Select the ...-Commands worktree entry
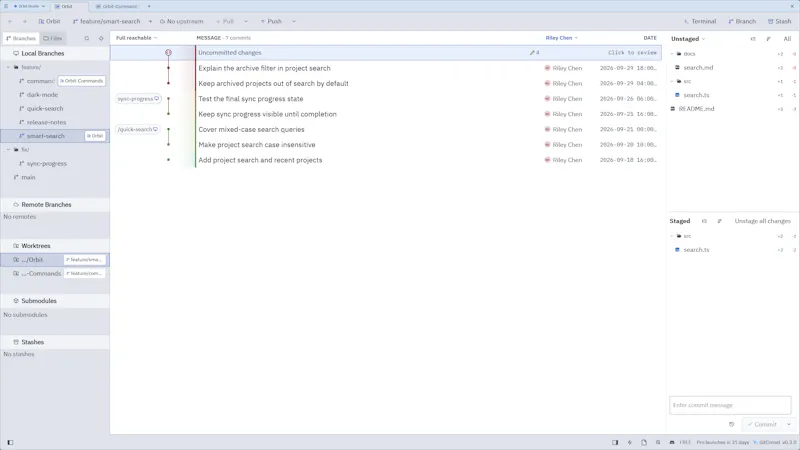800x450 pixels. tap(55, 273)
